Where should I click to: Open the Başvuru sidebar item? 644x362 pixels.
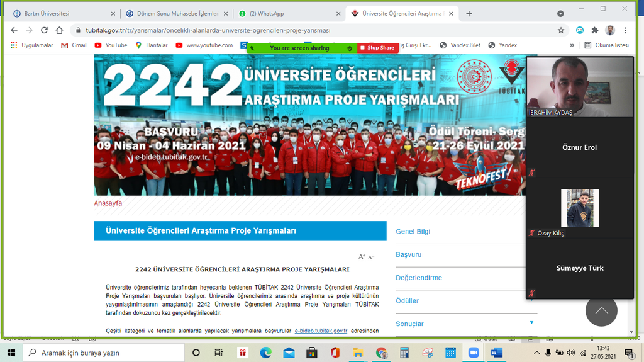(409, 254)
